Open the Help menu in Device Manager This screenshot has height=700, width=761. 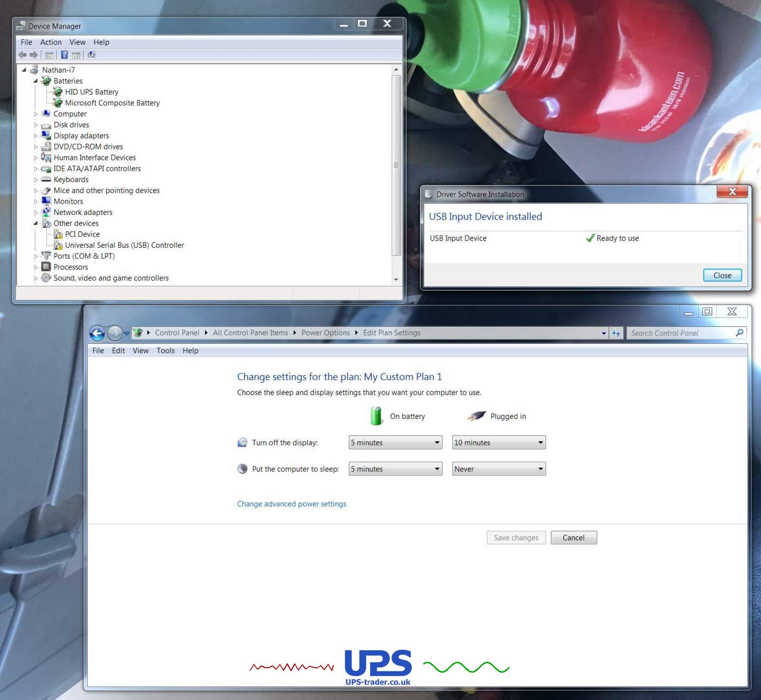101,42
